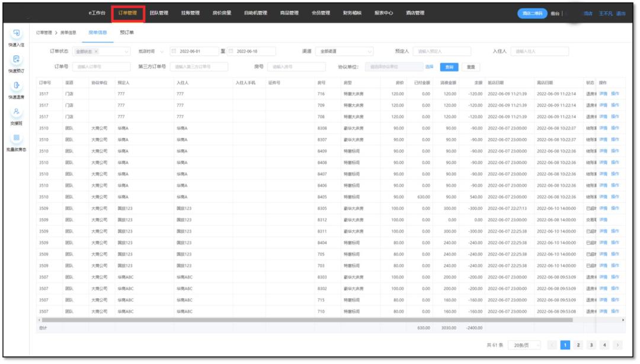Open details link for room 8312 row
The height and width of the screenshot is (364, 640).
tap(603, 220)
